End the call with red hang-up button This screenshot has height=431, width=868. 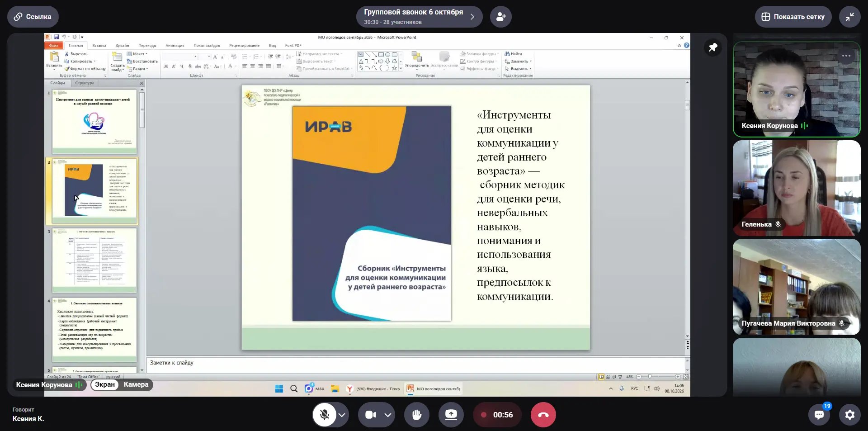pyautogui.click(x=543, y=415)
